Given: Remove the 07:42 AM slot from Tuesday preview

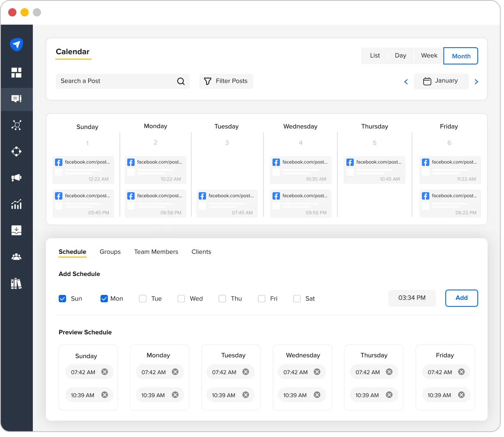Looking at the screenshot, I should (245, 372).
